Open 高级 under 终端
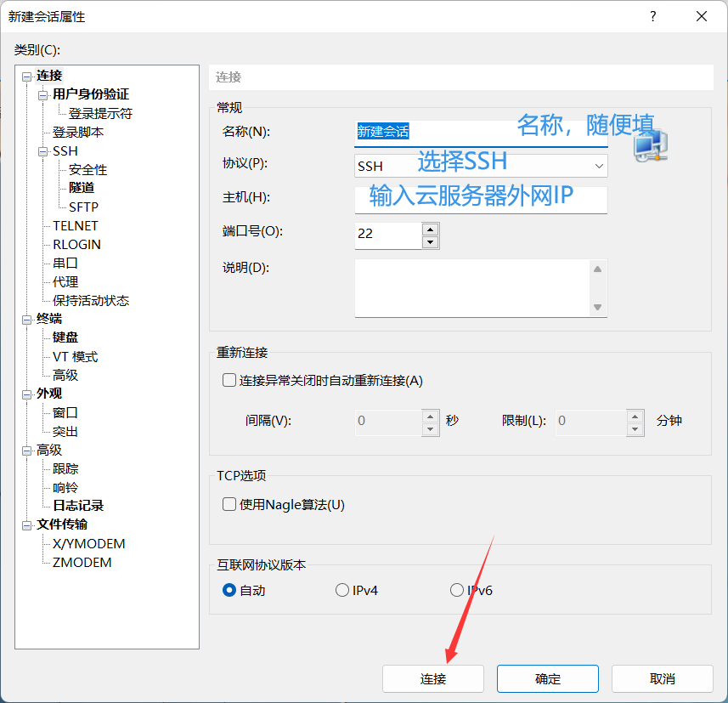The height and width of the screenshot is (703, 728). [x=65, y=375]
